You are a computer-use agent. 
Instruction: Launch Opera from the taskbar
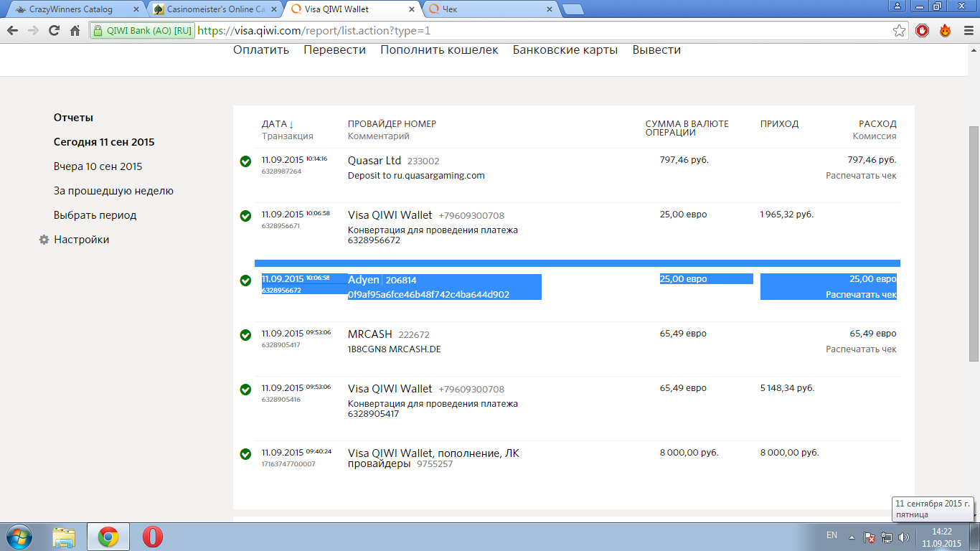[x=152, y=537]
